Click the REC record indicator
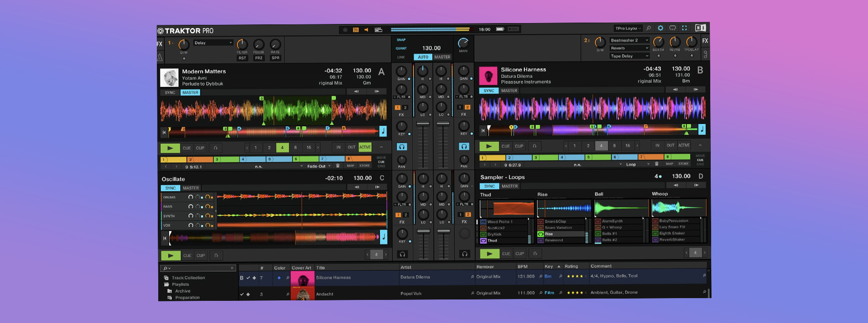The width and height of the screenshot is (868, 323). point(514,29)
